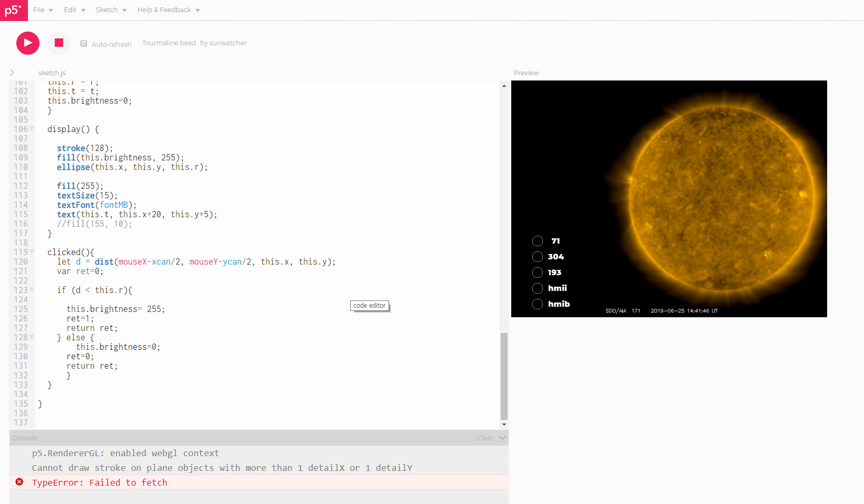
Task: Click the Preview panel label
Action: click(x=527, y=73)
